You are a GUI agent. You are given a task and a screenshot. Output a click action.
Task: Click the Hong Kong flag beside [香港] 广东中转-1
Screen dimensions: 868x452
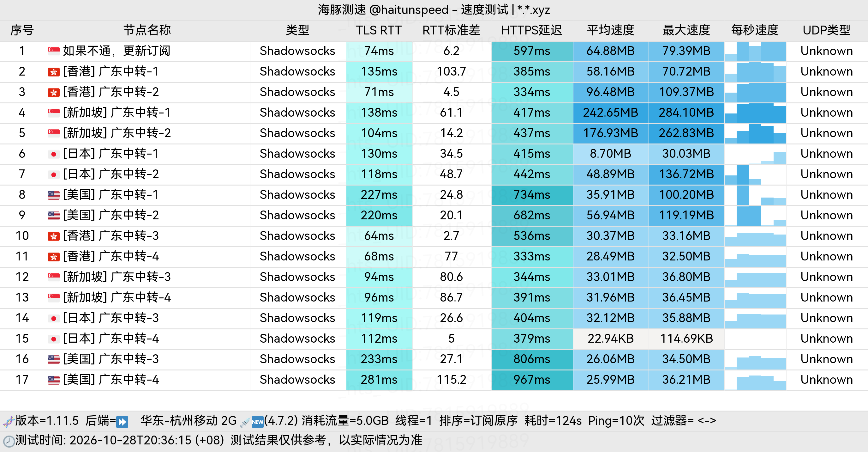pos(54,71)
